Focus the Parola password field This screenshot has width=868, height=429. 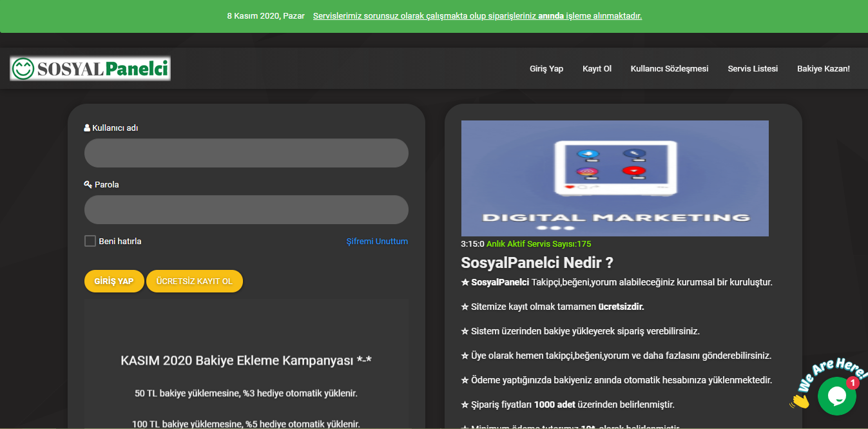point(246,210)
